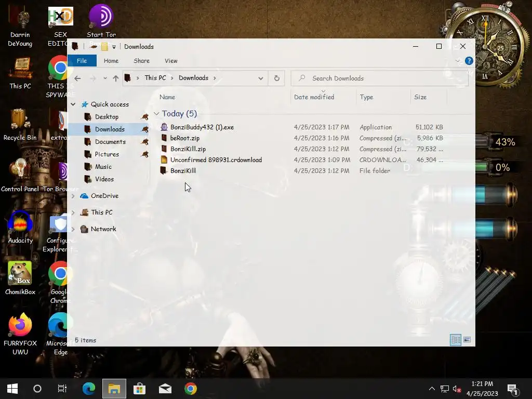The height and width of the screenshot is (399, 532).
Task: Select the beRoot.zip archive icon
Action: pos(164,138)
